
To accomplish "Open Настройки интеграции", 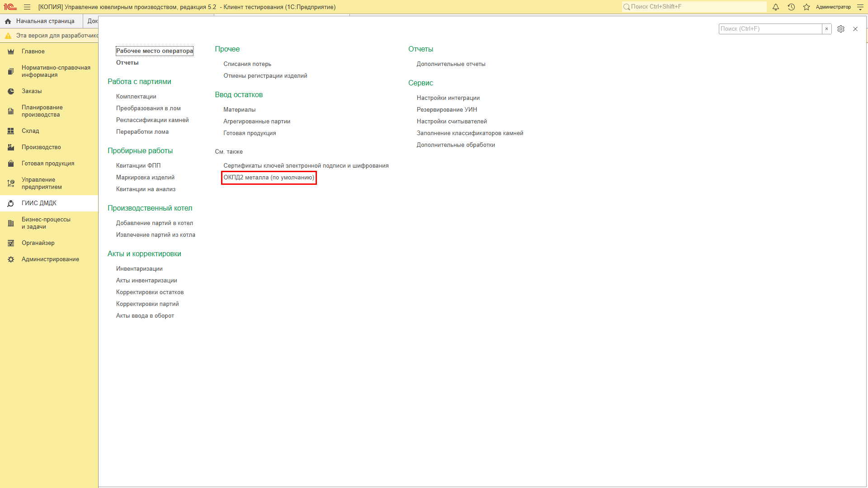I will click(x=448, y=98).
